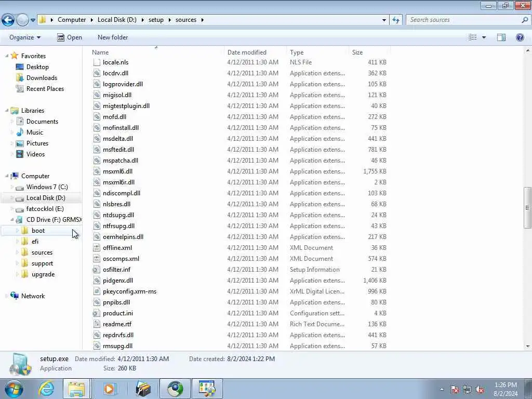
Task: Open Desktop in the navigation pane
Action: (37, 67)
